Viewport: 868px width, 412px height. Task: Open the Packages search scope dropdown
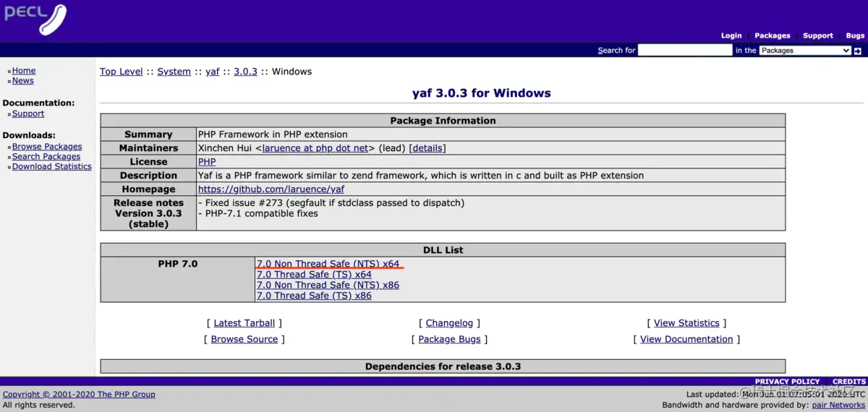(x=805, y=51)
